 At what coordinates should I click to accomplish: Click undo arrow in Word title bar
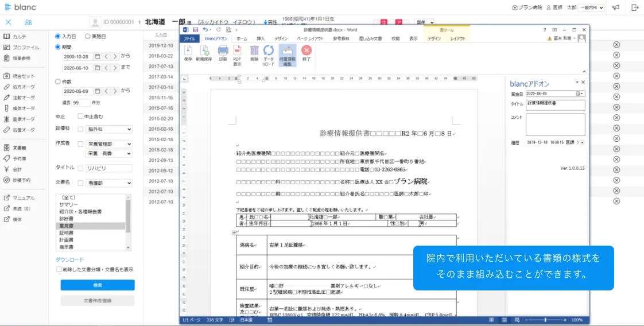coord(205,30)
